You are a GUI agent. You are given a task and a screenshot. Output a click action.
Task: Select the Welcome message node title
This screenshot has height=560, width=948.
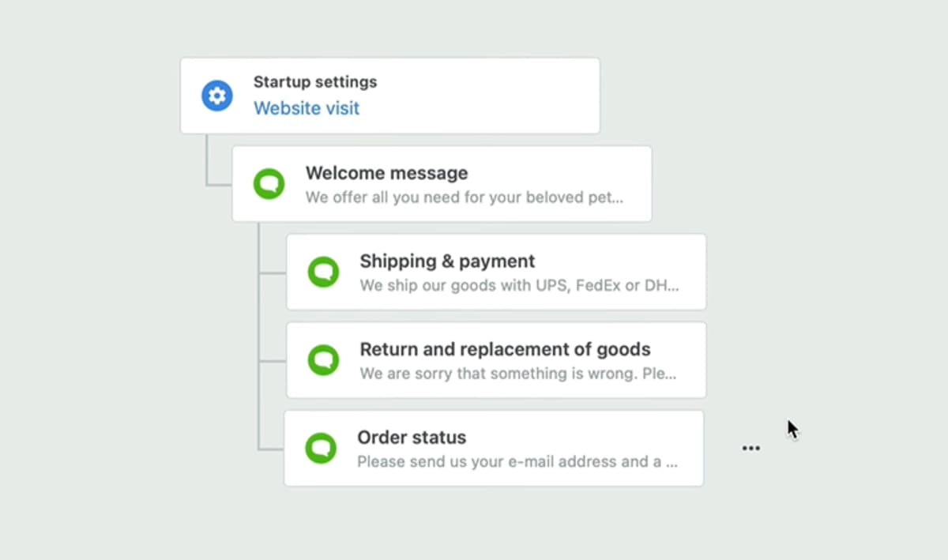point(387,173)
